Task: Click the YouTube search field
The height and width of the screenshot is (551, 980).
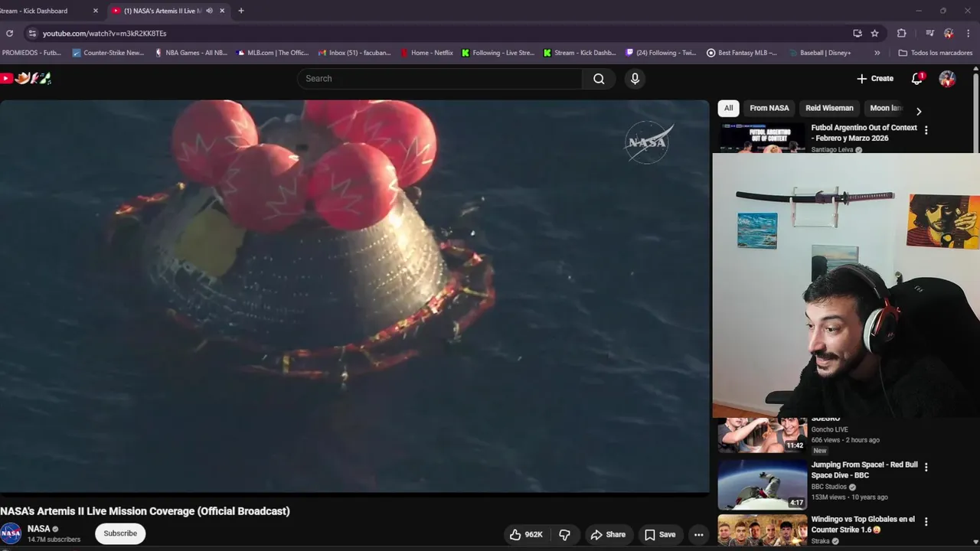Action: (439, 79)
